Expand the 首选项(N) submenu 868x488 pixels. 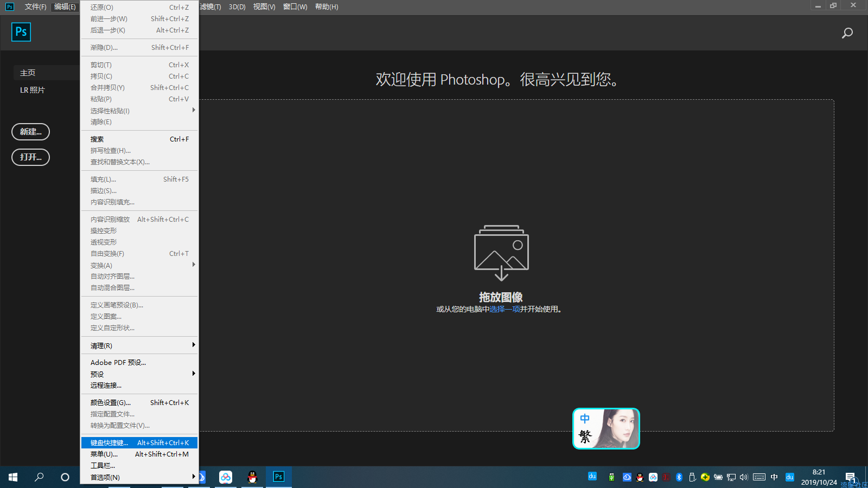[139, 477]
